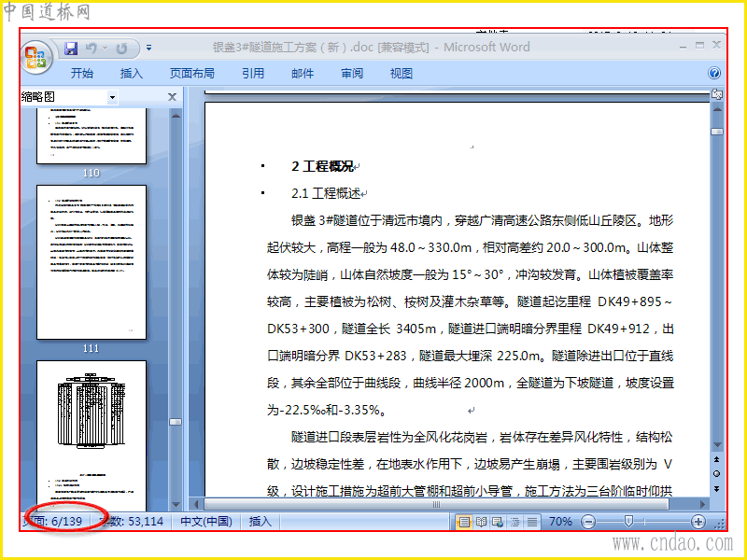747x560 pixels.
Task: Click the 70% zoom level button
Action: coord(560,522)
